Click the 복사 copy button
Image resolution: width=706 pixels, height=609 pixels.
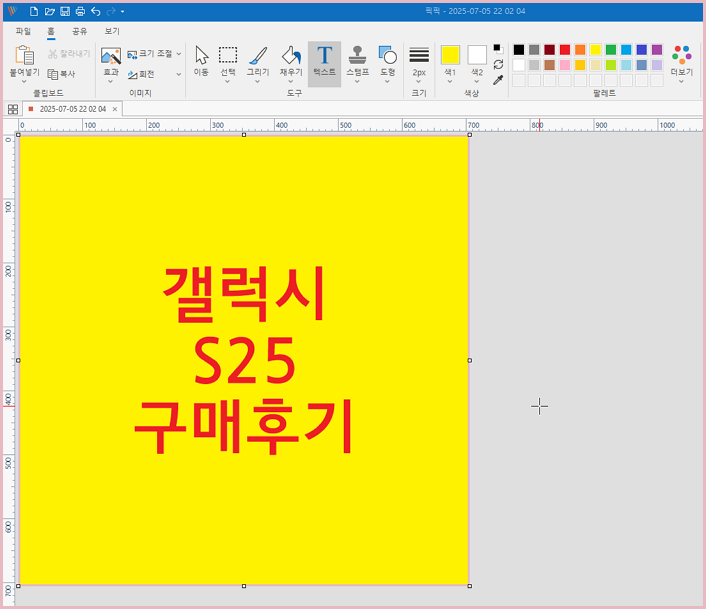click(x=62, y=74)
